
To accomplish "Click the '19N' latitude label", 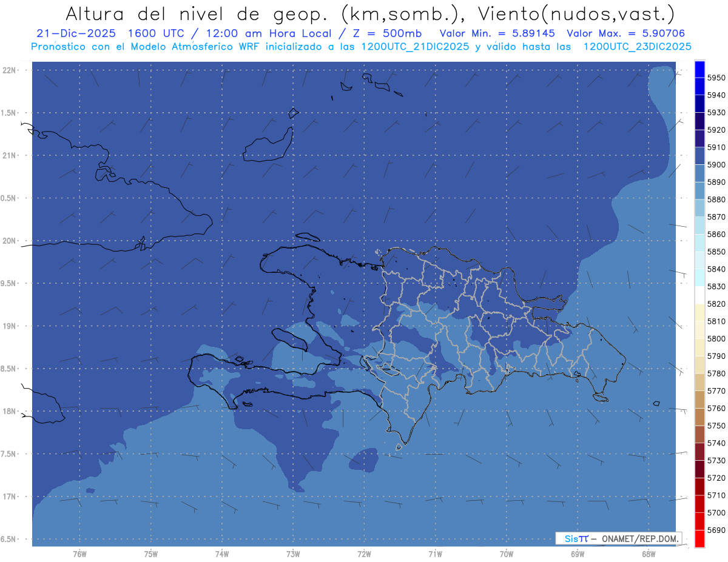I will tap(10, 326).
